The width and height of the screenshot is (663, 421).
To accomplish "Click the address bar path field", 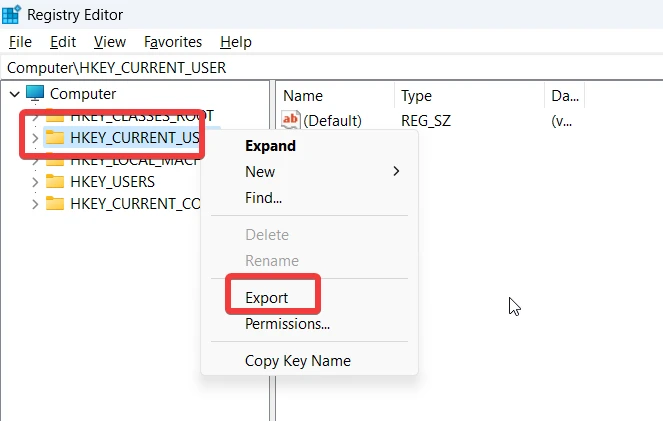I will coord(332,68).
